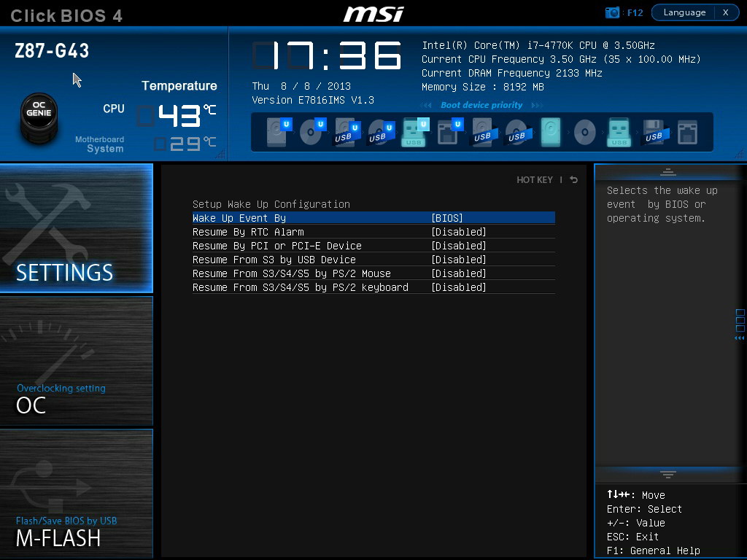The image size is (747, 560).
Task: Open the OC overclocking section
Action: (76, 360)
